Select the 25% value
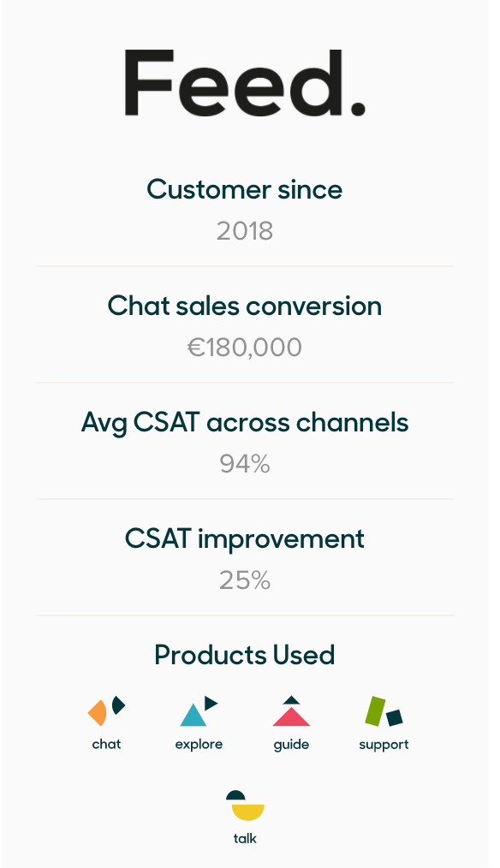The width and height of the screenshot is (500, 868). pos(244,580)
